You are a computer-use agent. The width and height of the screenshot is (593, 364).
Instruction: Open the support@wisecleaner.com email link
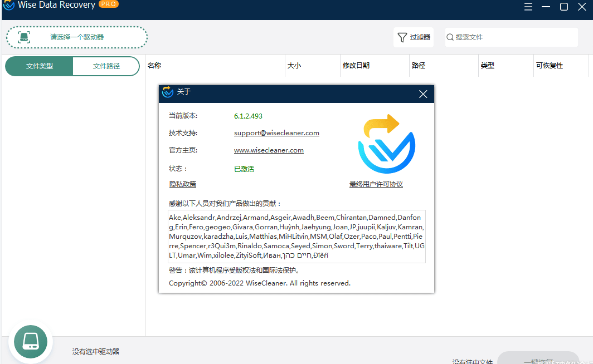pos(276,133)
